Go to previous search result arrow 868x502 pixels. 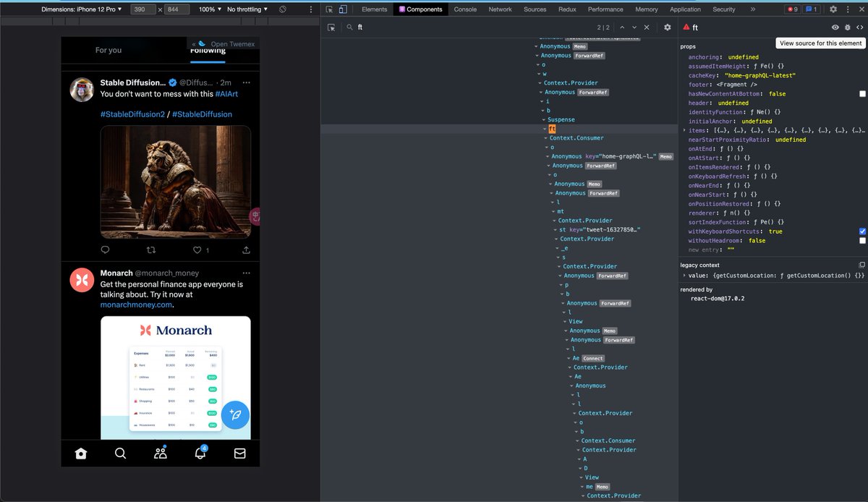pos(621,27)
